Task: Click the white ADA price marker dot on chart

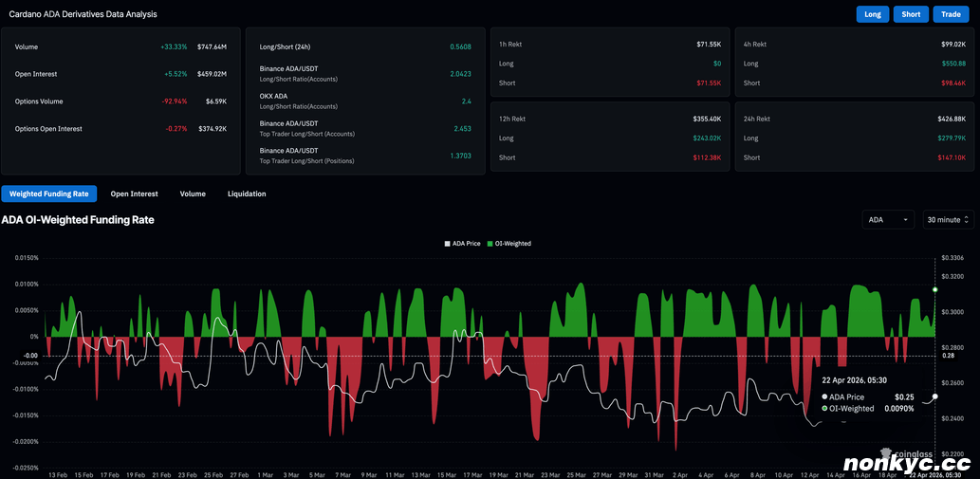Action: point(935,396)
